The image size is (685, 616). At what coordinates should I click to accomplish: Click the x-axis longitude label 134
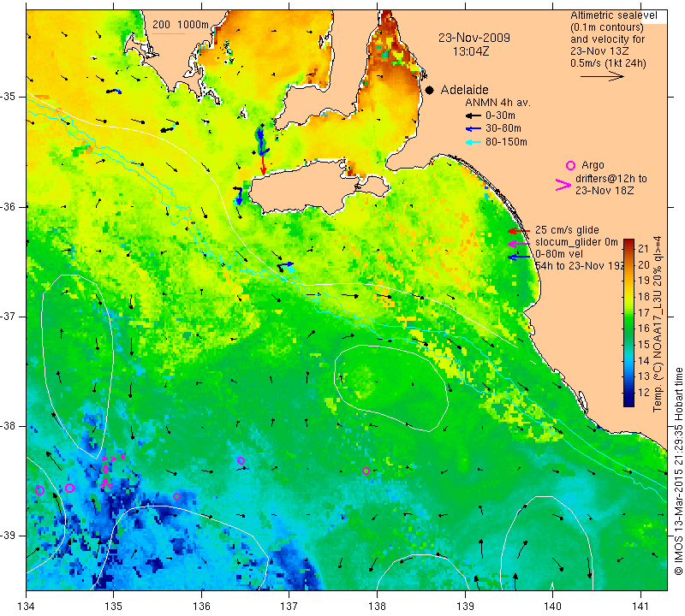tap(27, 607)
